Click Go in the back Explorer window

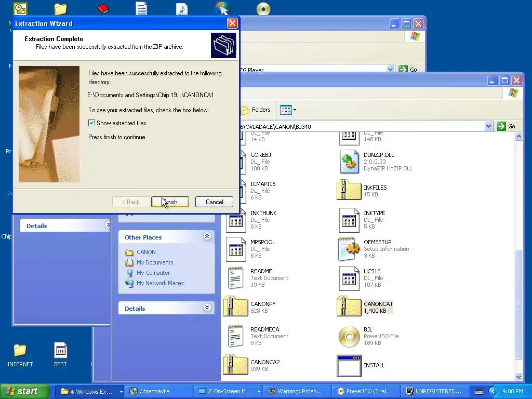point(408,69)
